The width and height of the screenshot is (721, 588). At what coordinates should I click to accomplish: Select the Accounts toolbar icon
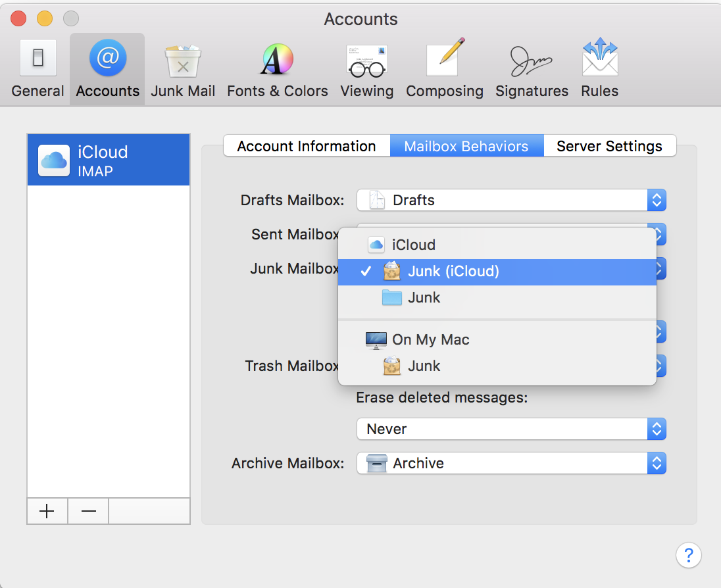tap(108, 69)
